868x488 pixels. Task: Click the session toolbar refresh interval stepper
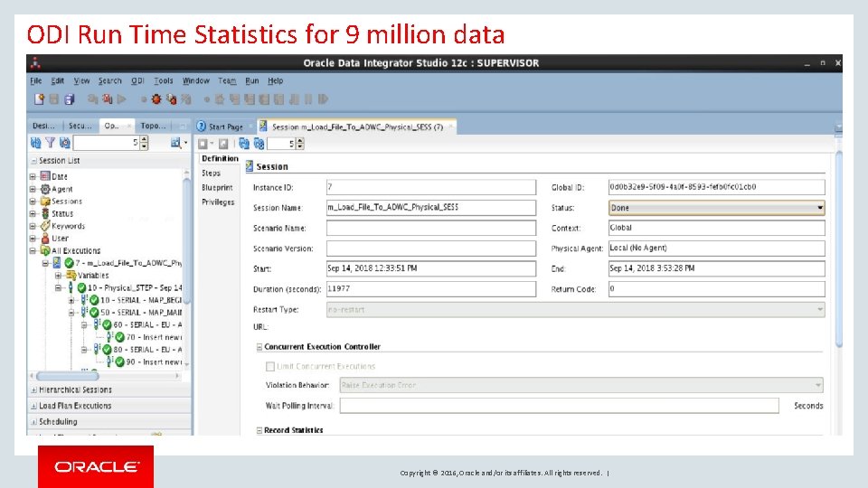click(x=300, y=144)
